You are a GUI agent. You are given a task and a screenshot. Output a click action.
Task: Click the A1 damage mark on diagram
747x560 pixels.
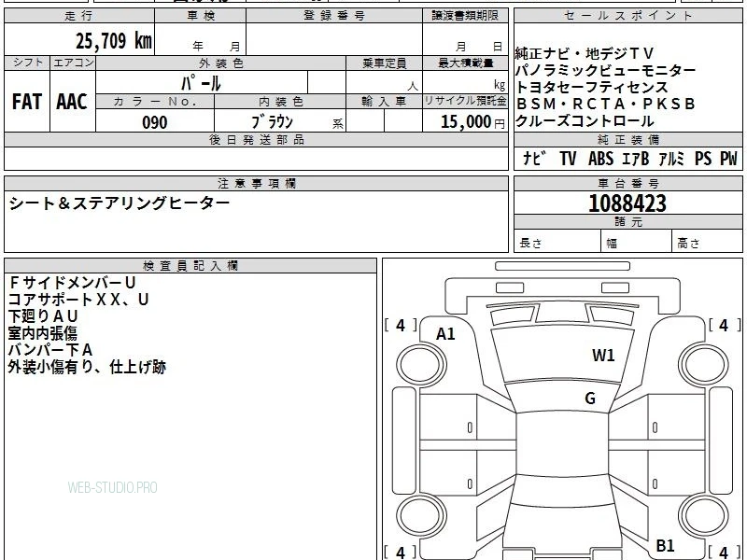[x=445, y=334]
